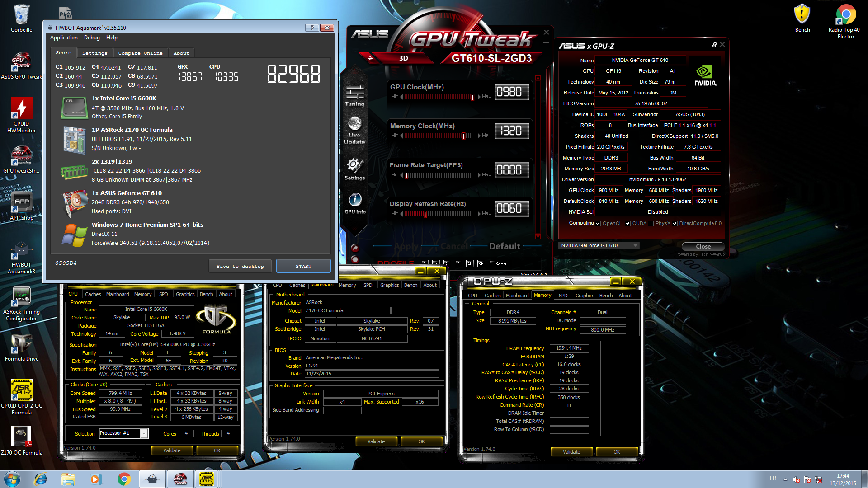Click the Memory Clock Max arrow

tap(479, 136)
